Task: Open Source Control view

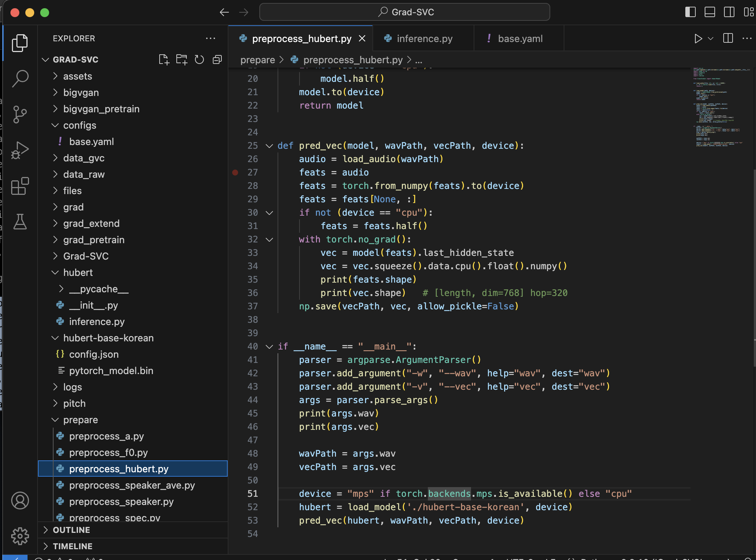Action: [20, 114]
